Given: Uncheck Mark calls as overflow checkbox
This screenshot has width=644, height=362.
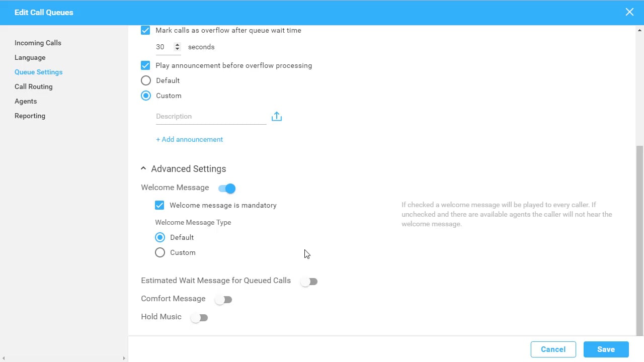Looking at the screenshot, I should 145,30.
